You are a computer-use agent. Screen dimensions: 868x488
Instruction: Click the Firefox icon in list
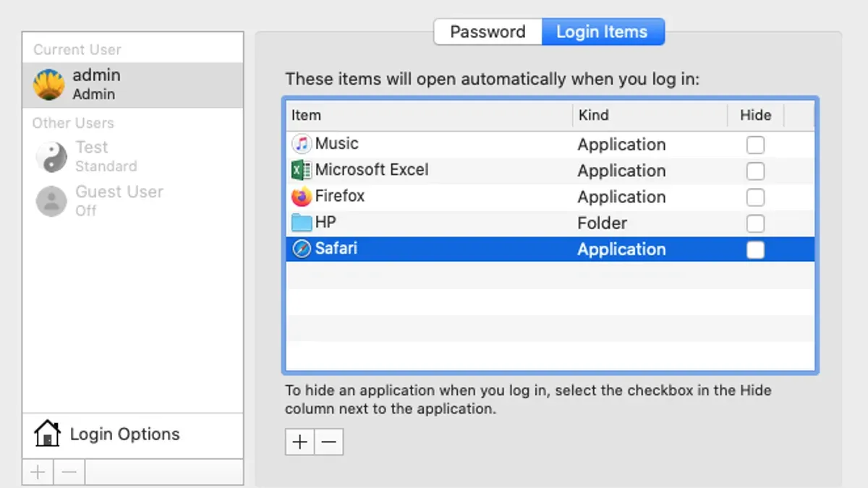(301, 197)
